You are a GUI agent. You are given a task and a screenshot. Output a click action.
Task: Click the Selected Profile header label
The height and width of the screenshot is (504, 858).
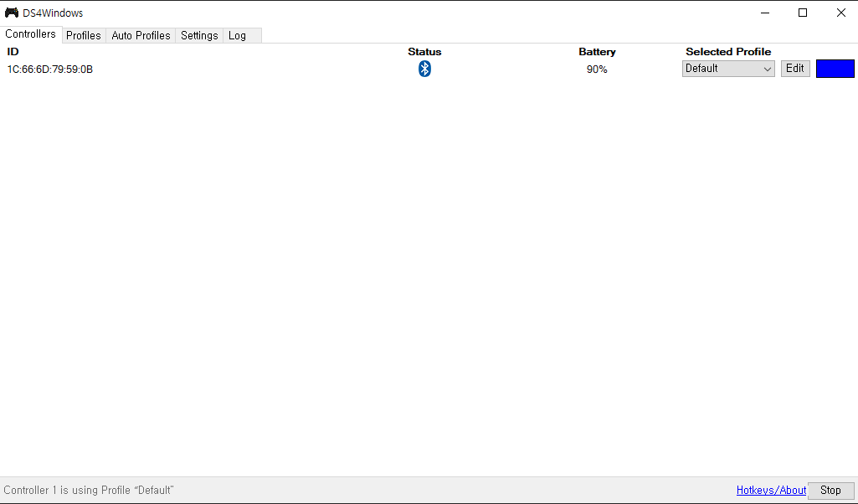pos(728,52)
